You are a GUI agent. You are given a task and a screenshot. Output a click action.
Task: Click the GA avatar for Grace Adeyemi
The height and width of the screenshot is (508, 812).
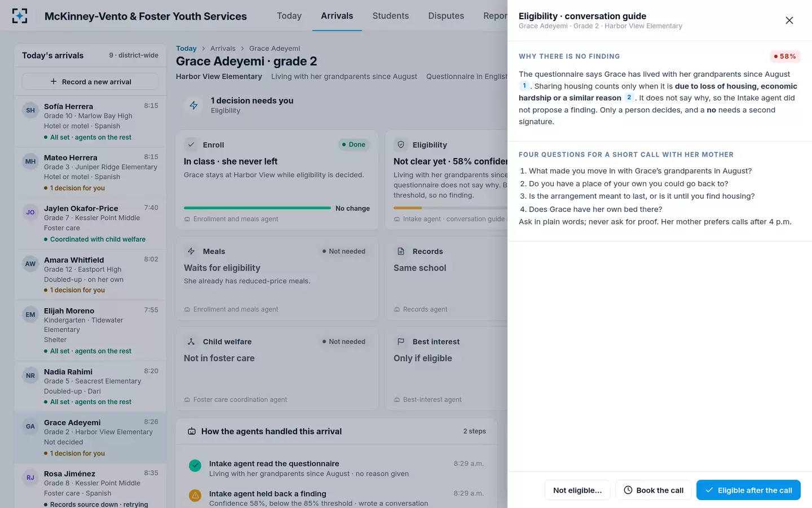30,426
